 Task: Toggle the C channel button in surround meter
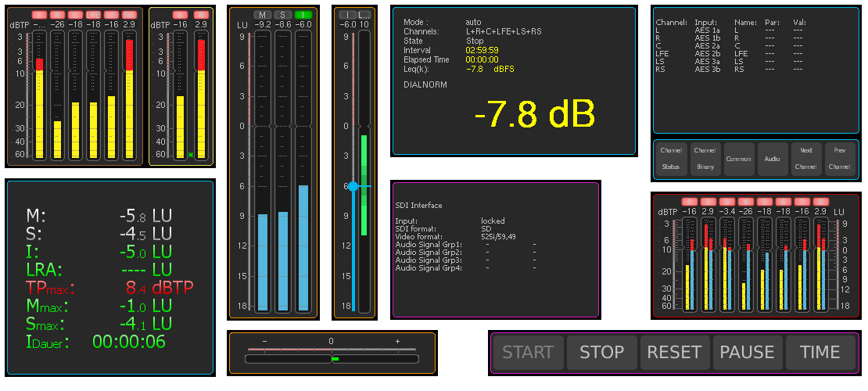[x=75, y=15]
